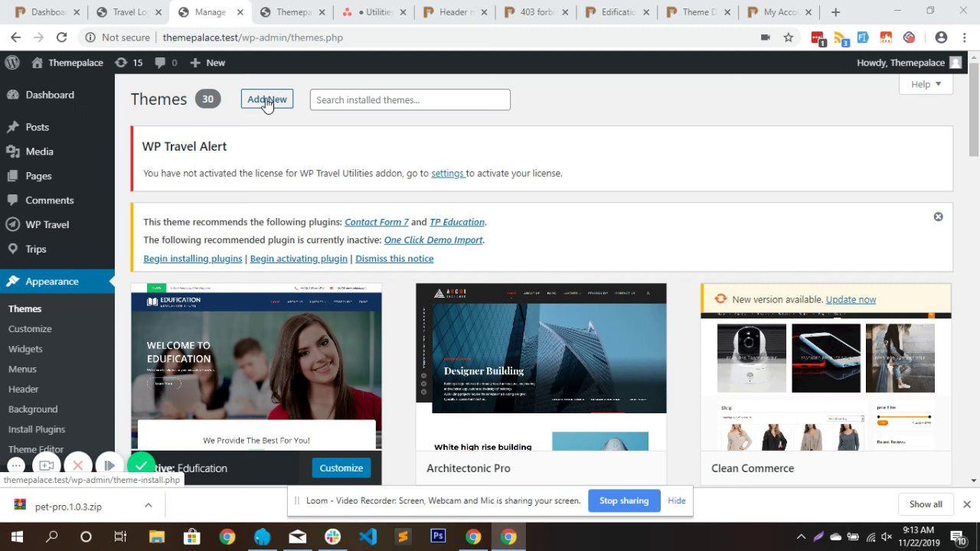Open the WordPress logo menu
Image resolution: width=980 pixels, height=551 pixels.
11,63
